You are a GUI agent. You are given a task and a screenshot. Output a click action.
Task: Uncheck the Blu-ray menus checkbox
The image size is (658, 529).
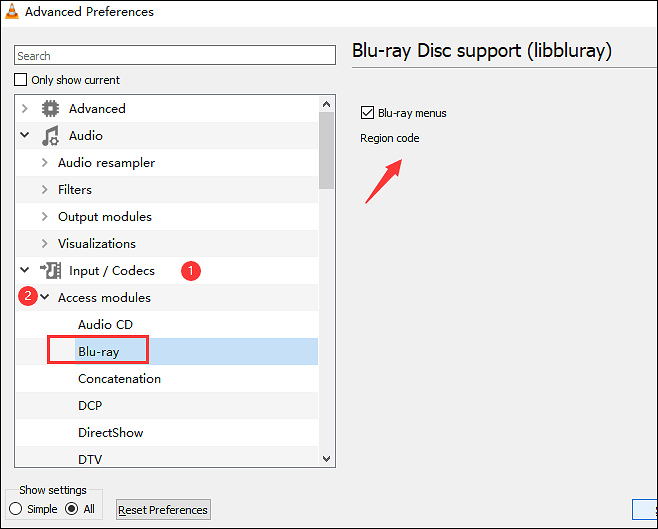(367, 113)
